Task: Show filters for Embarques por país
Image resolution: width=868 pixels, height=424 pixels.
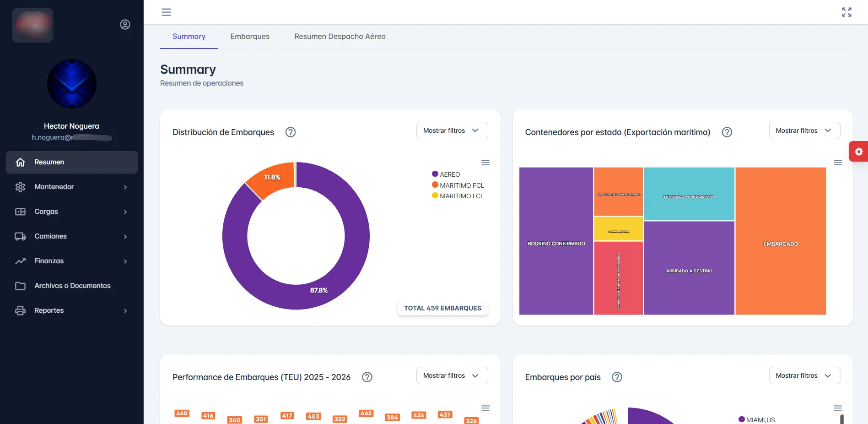Action: pos(804,375)
